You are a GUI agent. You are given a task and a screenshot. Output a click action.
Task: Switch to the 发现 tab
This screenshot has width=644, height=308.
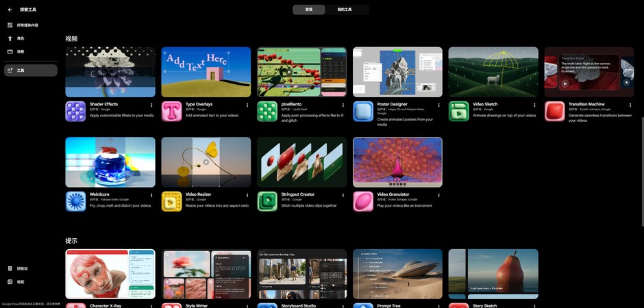309,10
